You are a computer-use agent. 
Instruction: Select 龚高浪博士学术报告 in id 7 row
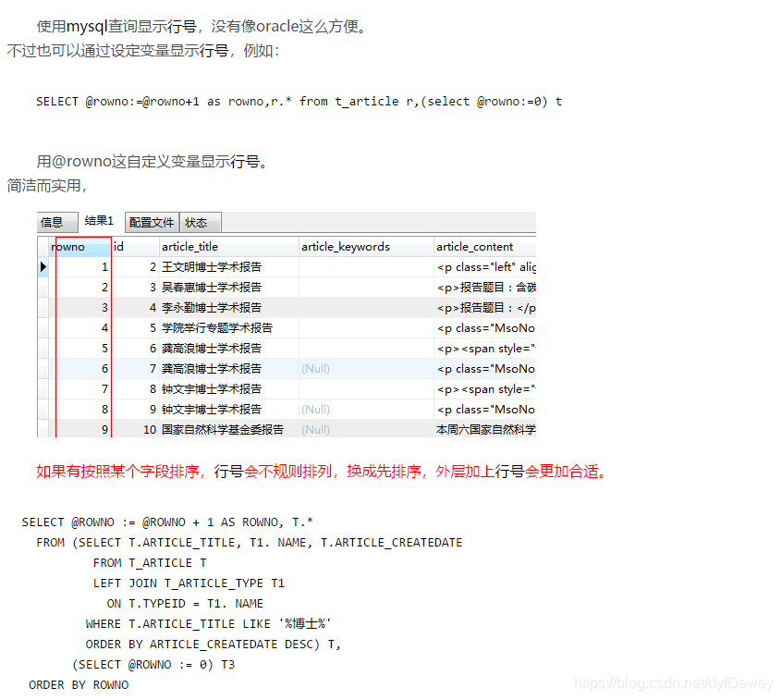click(229, 369)
